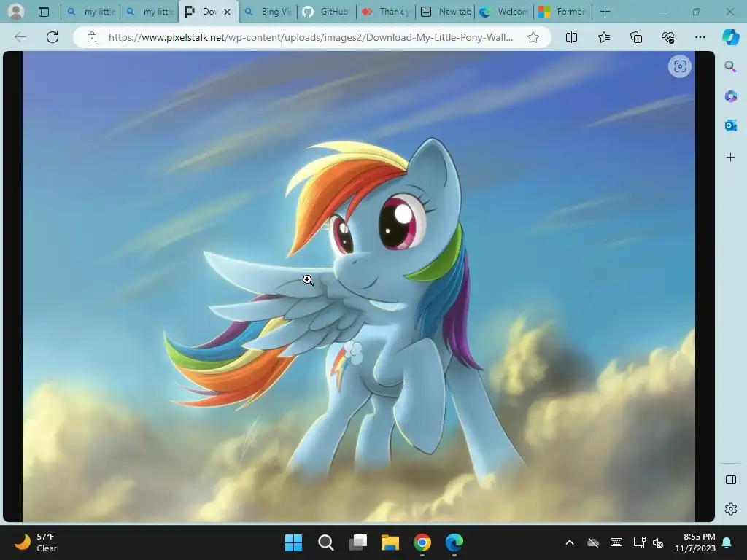The image size is (747, 560).
Task: Open Collections panel
Action: (636, 37)
